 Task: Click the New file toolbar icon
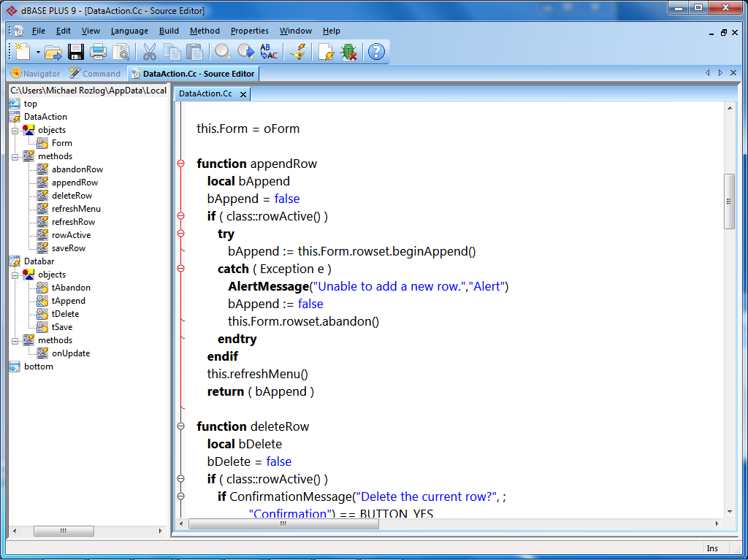(x=23, y=52)
